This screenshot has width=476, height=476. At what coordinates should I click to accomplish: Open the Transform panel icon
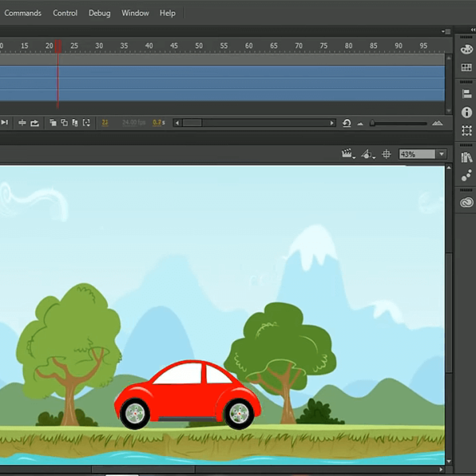pos(466,131)
